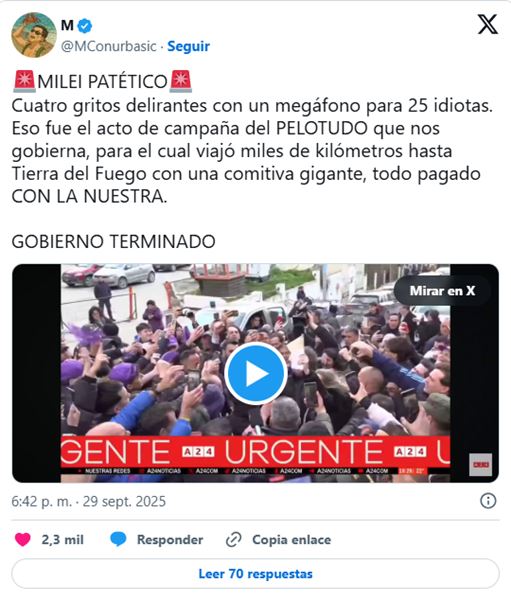The image size is (511, 600).
Task: Click the second siren emoji after PATÉTICO
Action: (181, 82)
